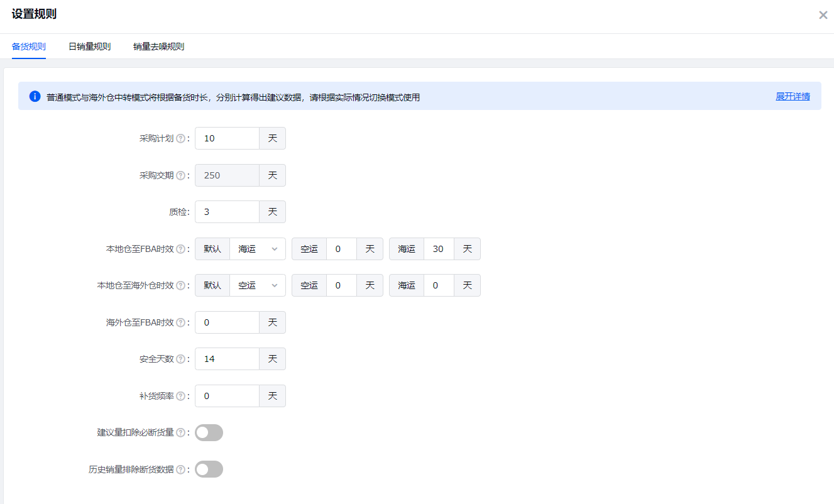Viewport: 834px width, 504px height.
Task: Switch to 备货规则 tab
Action: 29,47
